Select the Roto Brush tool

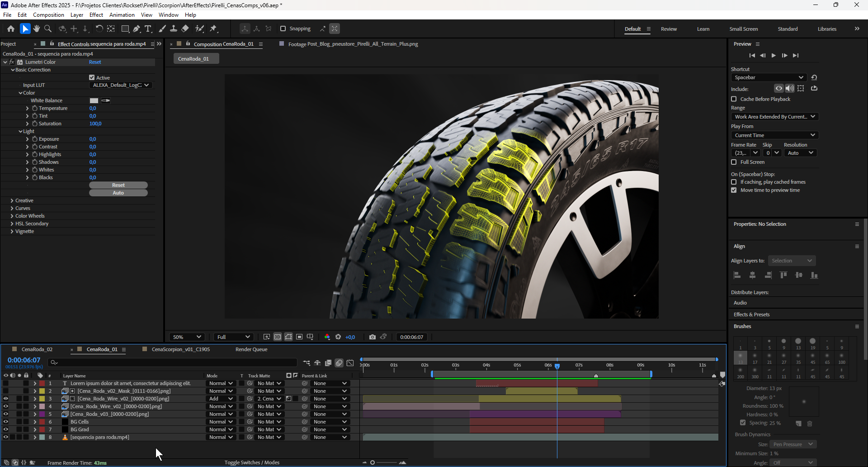click(199, 29)
